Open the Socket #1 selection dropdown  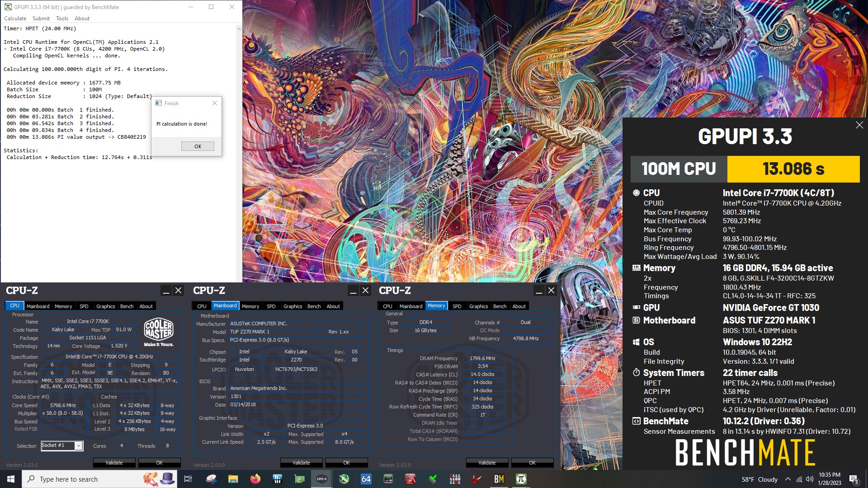(x=79, y=446)
